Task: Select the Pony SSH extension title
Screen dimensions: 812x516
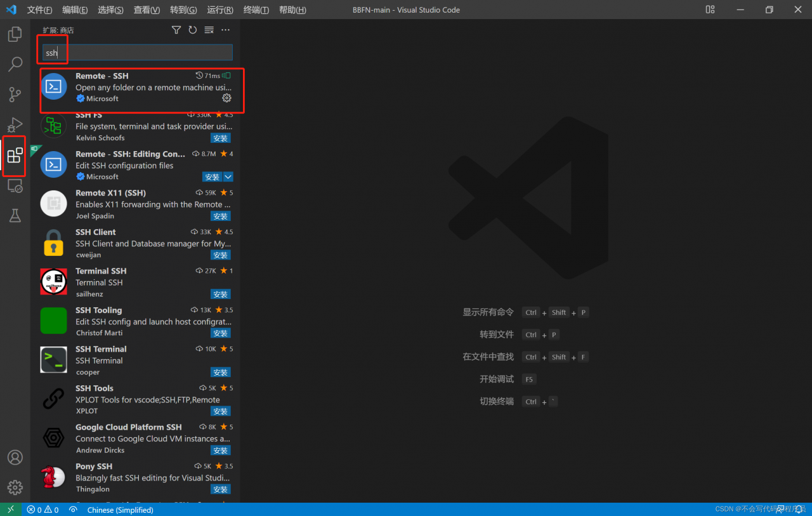Action: pyautogui.click(x=94, y=466)
